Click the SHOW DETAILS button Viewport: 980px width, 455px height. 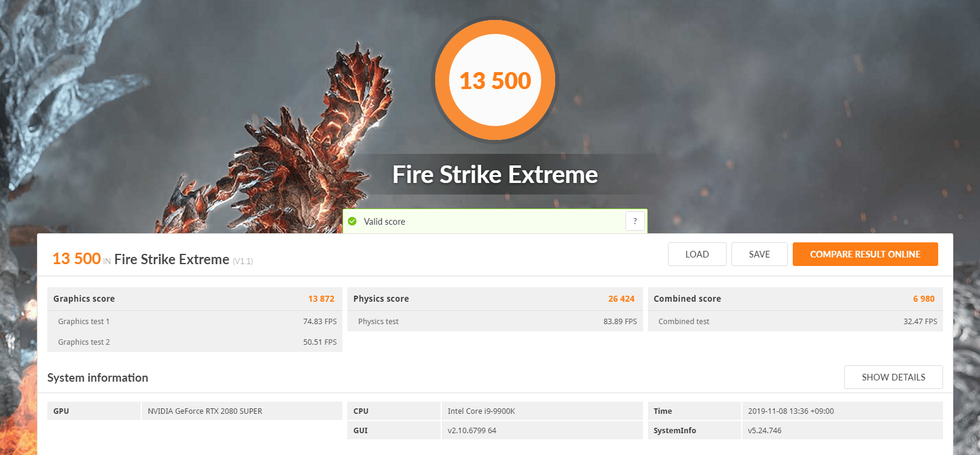(x=893, y=377)
